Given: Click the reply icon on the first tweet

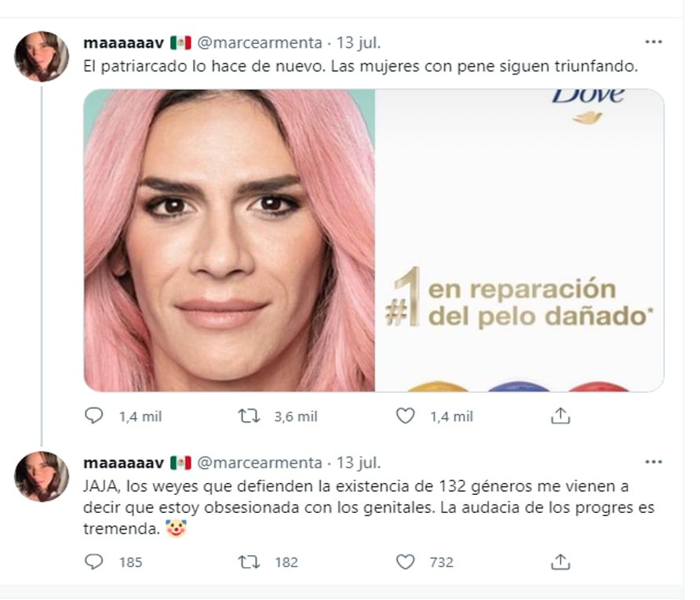Looking at the screenshot, I should pos(93,416).
